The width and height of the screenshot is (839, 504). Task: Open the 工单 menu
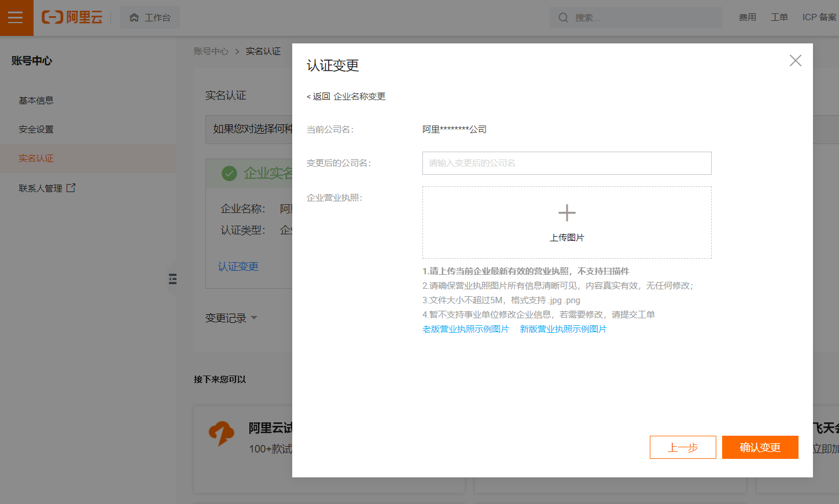coord(779,17)
